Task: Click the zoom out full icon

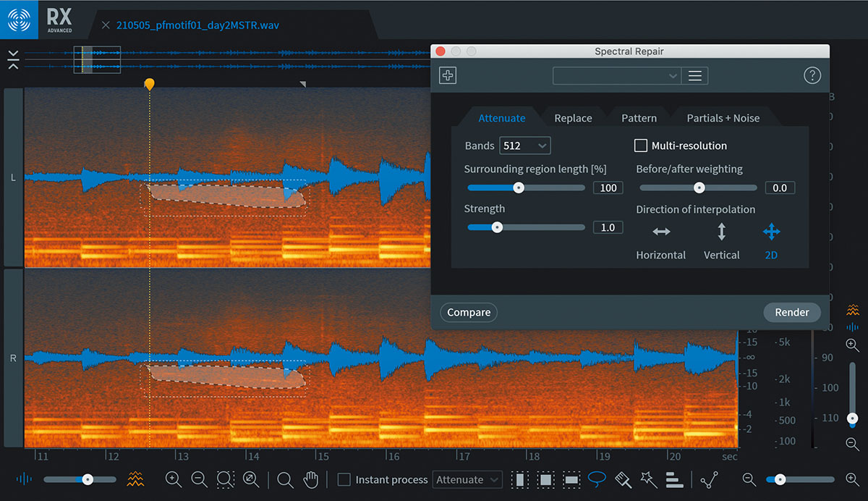Action: [251, 479]
